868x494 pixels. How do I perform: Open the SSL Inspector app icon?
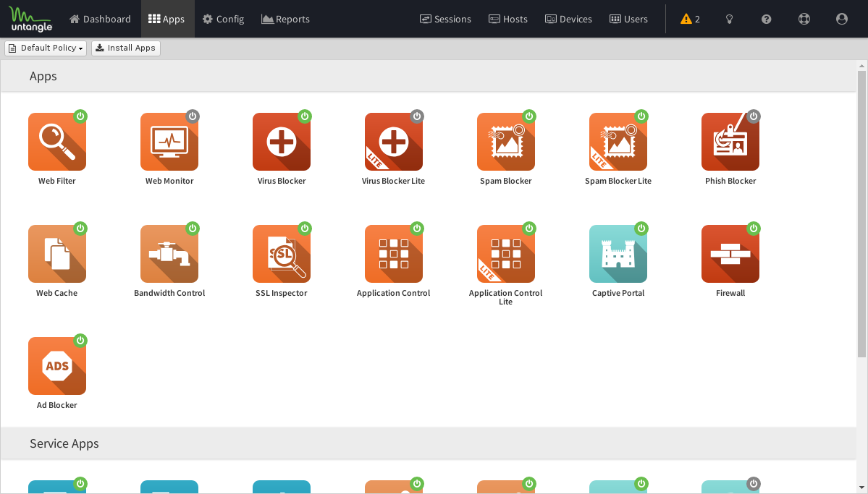point(282,254)
